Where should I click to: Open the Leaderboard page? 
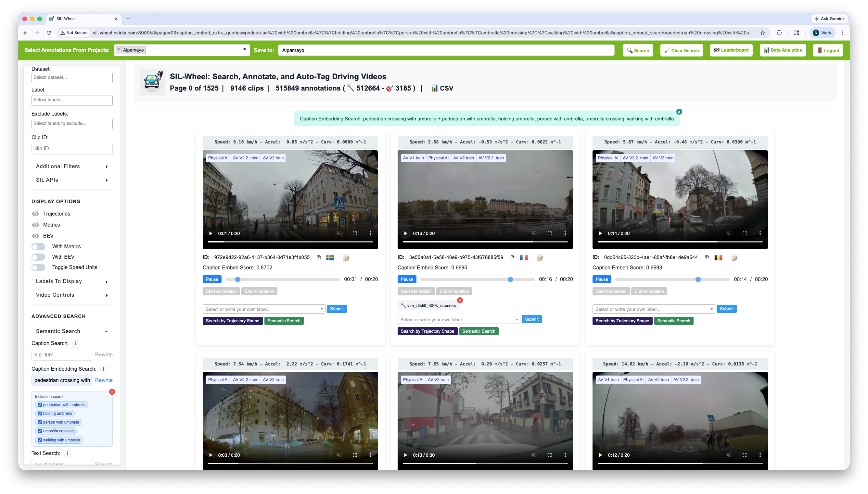[731, 50]
